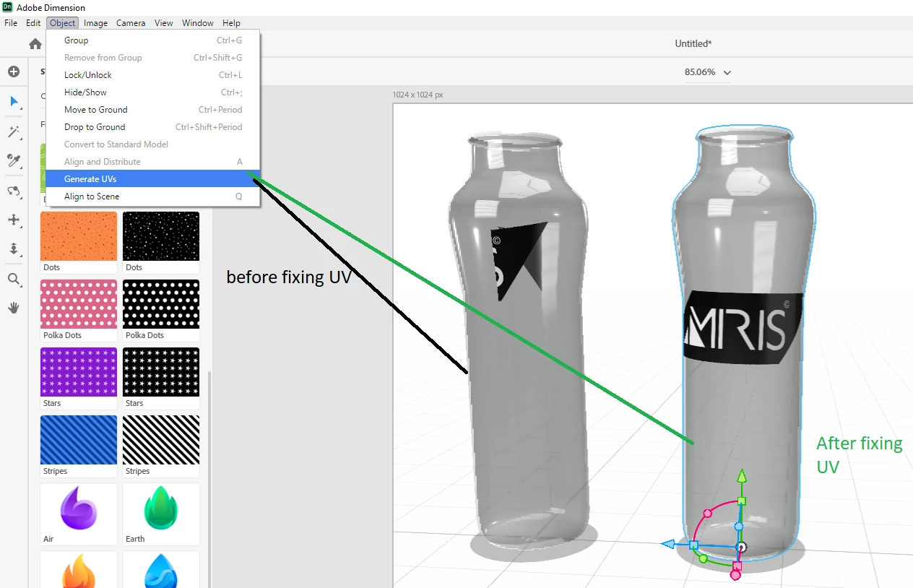Screen dimensions: 913x588
Task: Open the Edit menu
Action: click(x=33, y=23)
